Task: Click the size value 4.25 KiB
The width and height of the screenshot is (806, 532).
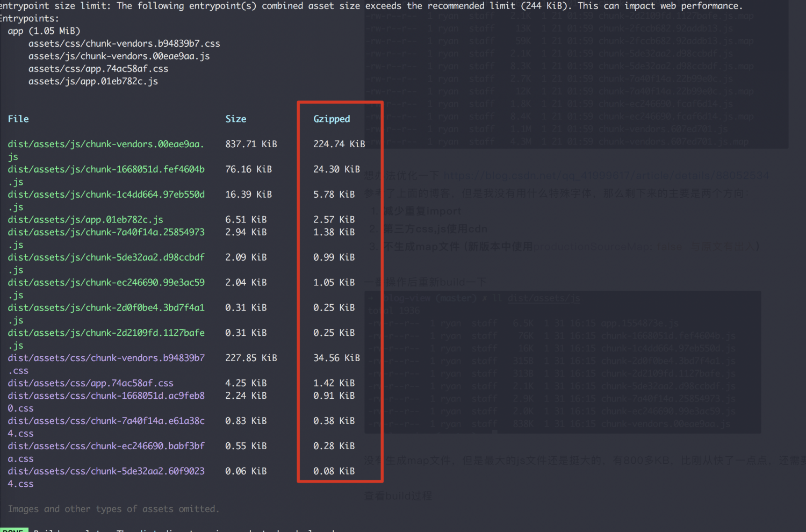Action: (246, 383)
